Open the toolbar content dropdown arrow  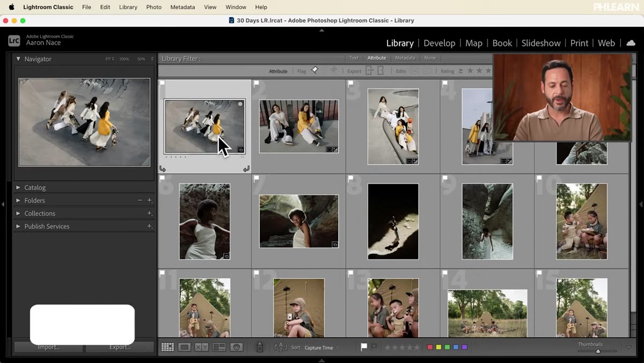pos(628,347)
